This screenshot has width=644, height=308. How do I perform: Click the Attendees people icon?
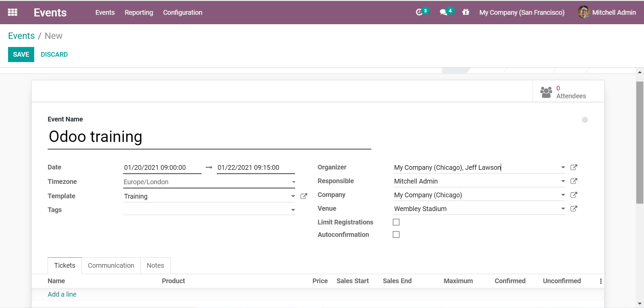tap(546, 92)
